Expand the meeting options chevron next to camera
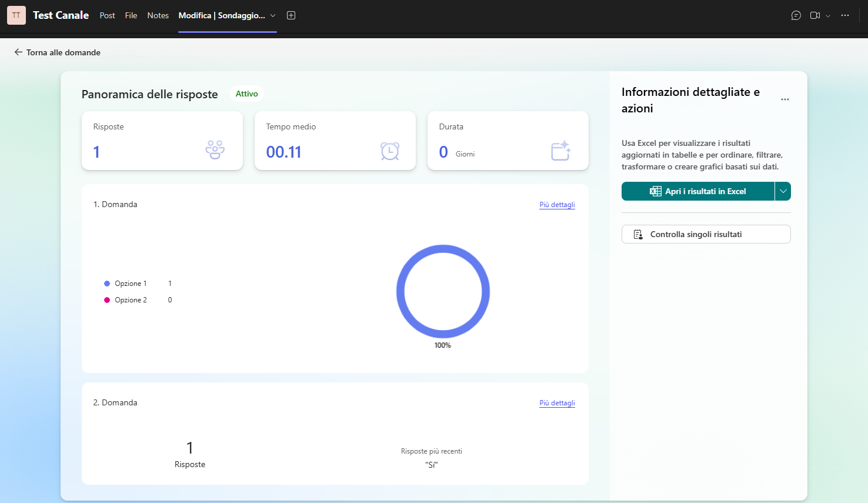This screenshot has height=503, width=868. tap(828, 16)
